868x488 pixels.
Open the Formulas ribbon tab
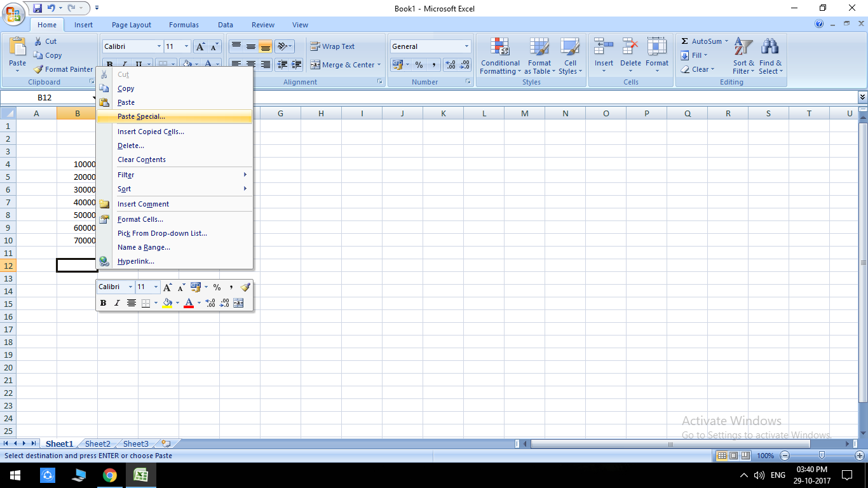184,25
